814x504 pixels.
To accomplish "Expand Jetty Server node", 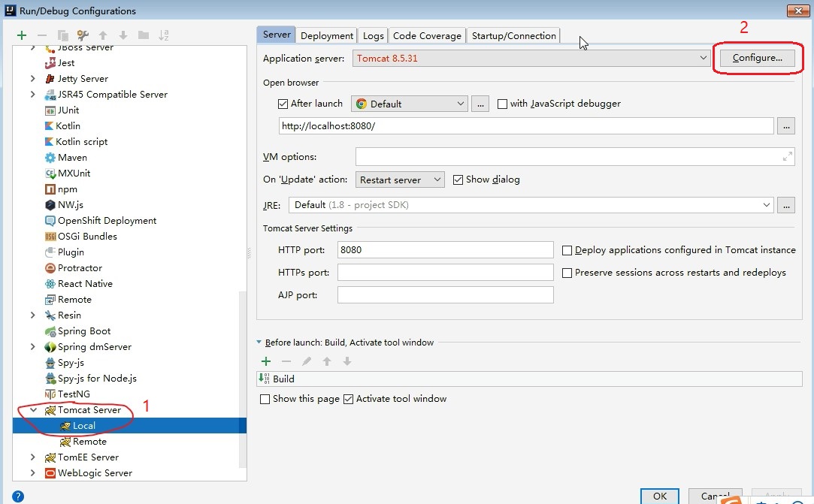I will [33, 78].
